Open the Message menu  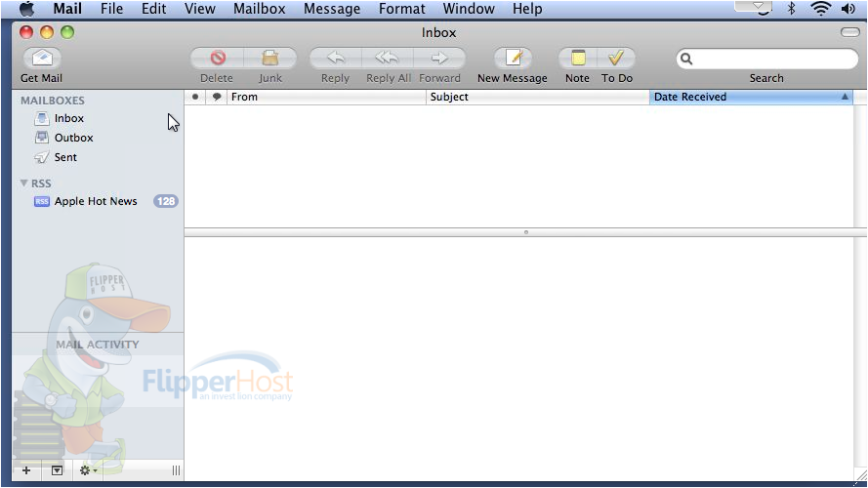pyautogui.click(x=332, y=9)
